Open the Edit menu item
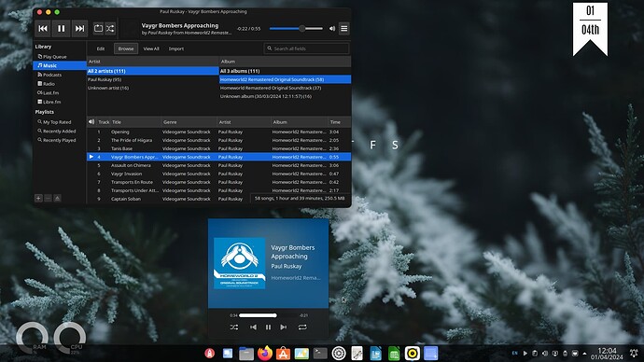 tap(101, 49)
